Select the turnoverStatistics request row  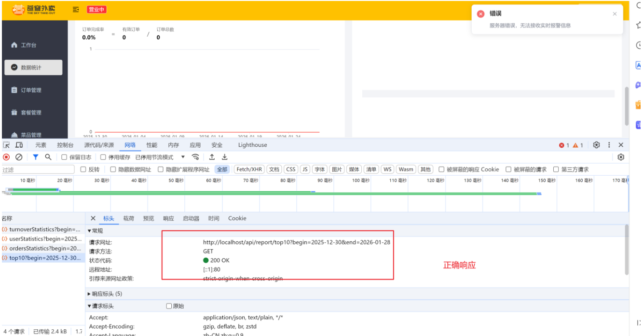pyautogui.click(x=42, y=229)
